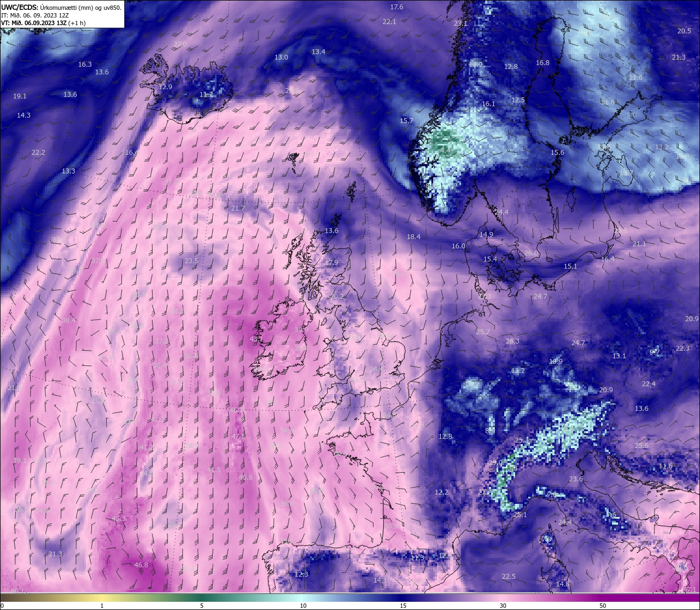Click the 16.8 value over Sweden
This screenshot has width=700, height=610.
542,63
